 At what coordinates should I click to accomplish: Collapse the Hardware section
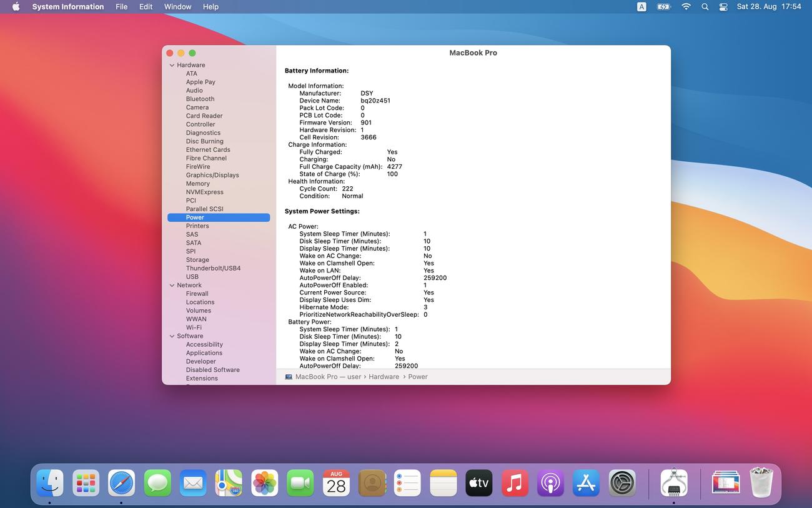point(172,65)
